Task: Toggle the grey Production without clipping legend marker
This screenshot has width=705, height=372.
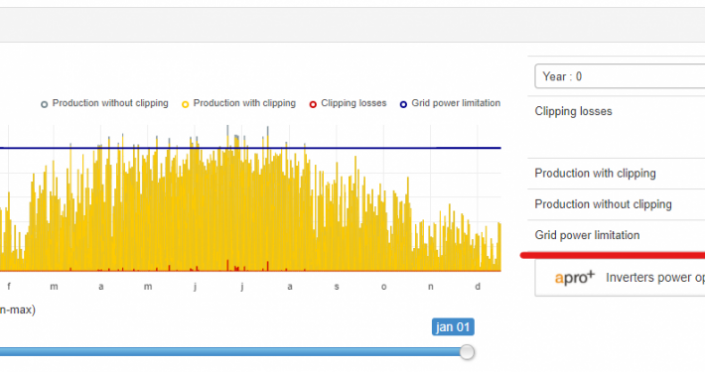Action: [x=44, y=105]
